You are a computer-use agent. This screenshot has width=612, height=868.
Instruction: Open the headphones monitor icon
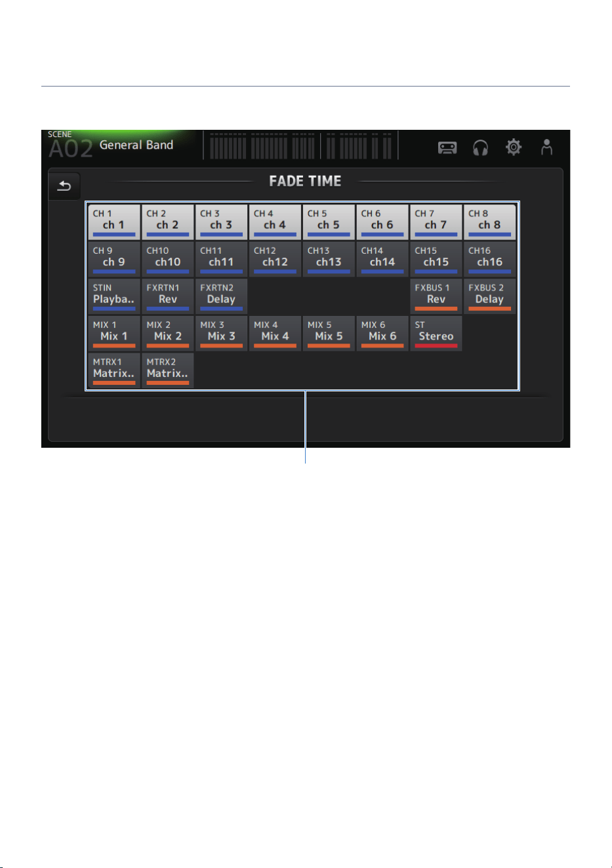click(x=480, y=148)
